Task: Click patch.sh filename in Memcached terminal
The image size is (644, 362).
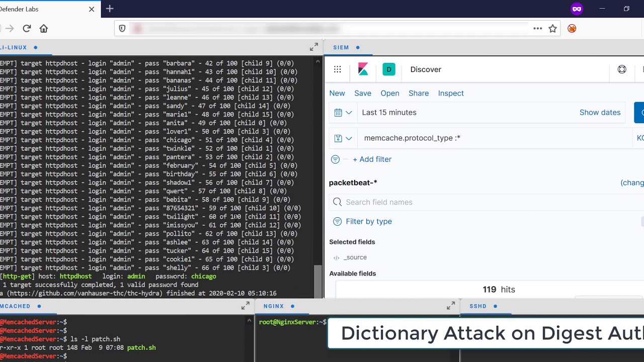Action: click(x=141, y=348)
